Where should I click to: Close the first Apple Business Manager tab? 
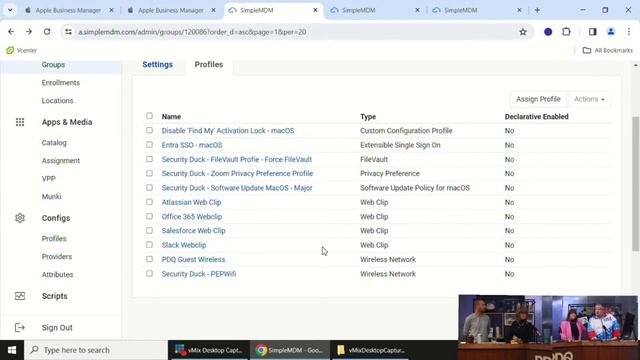point(111,10)
